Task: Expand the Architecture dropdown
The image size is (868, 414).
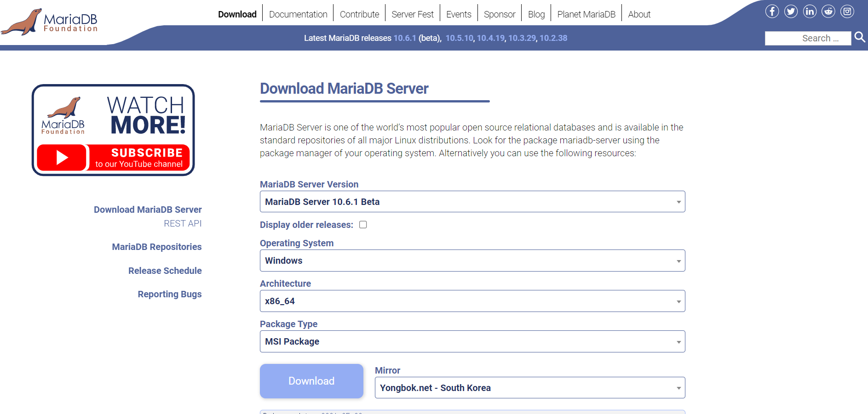Action: 472,301
